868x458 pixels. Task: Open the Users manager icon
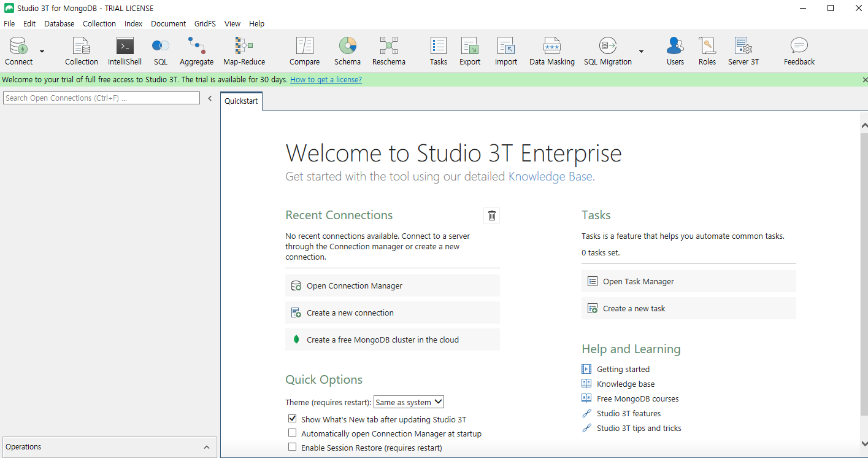click(x=675, y=51)
